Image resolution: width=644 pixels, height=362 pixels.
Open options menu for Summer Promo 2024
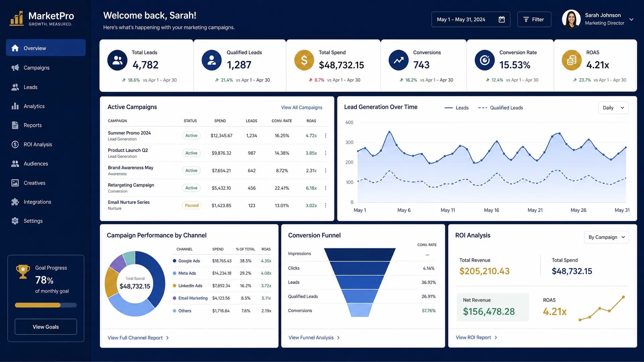coord(325,135)
